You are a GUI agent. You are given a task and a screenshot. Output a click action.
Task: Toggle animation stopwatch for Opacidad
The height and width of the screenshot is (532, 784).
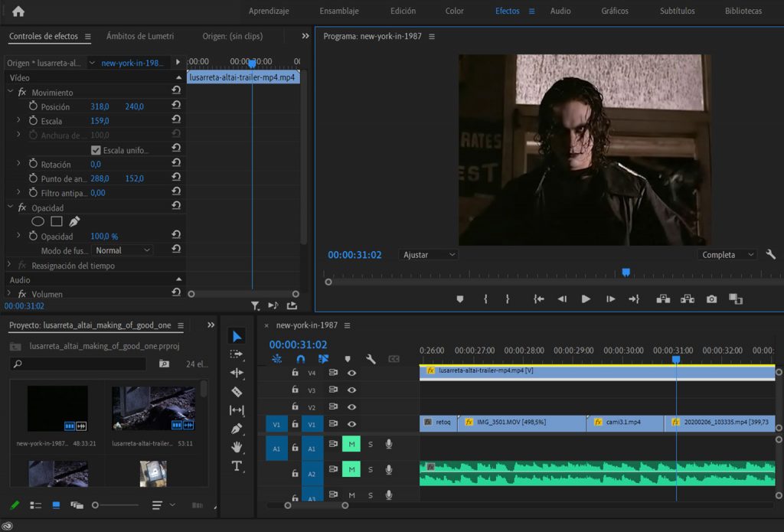33,236
